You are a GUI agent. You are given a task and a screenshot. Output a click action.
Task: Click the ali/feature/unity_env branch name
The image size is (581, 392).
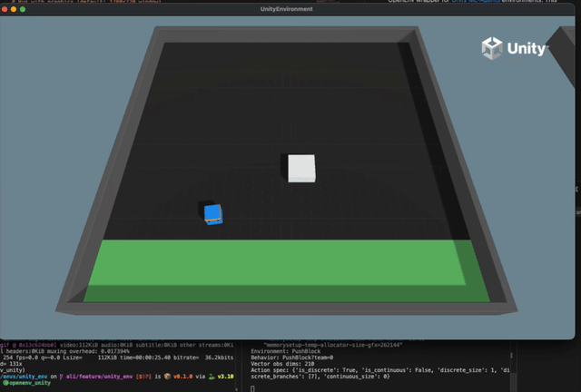pos(99,377)
